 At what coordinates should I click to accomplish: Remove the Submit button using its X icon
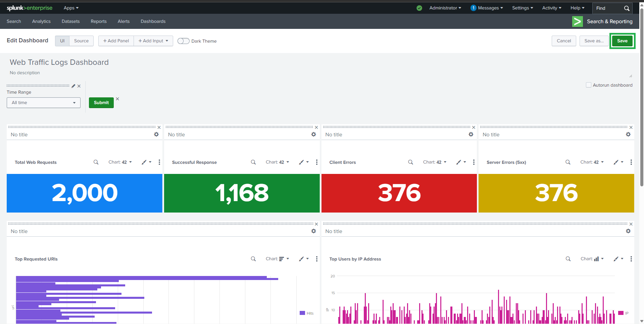coord(117,99)
